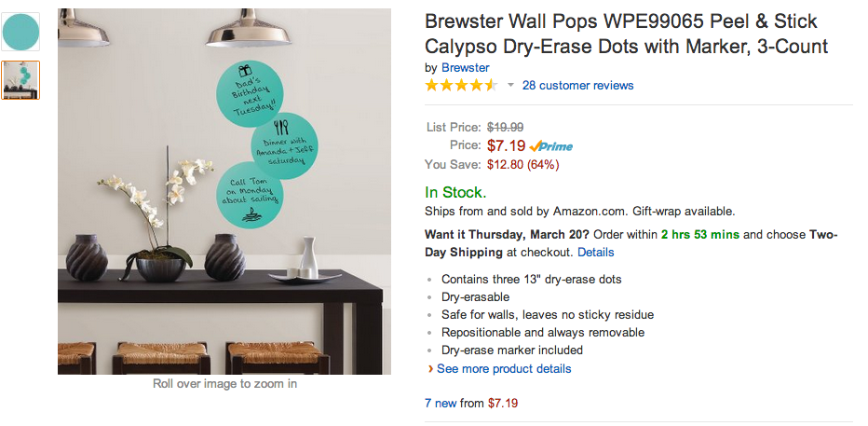This screenshot has width=868, height=426.
Task: Click the Prime logo badge
Action: click(x=551, y=146)
